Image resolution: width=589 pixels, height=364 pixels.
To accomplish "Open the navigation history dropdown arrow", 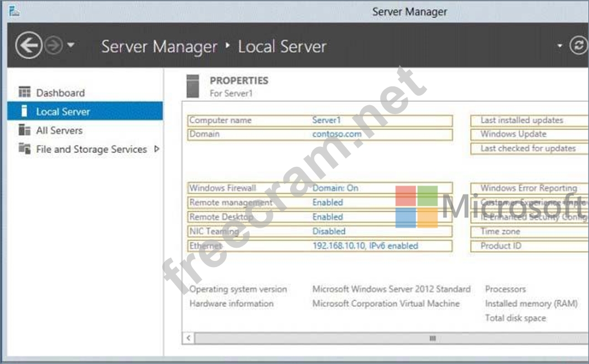I will (70, 45).
